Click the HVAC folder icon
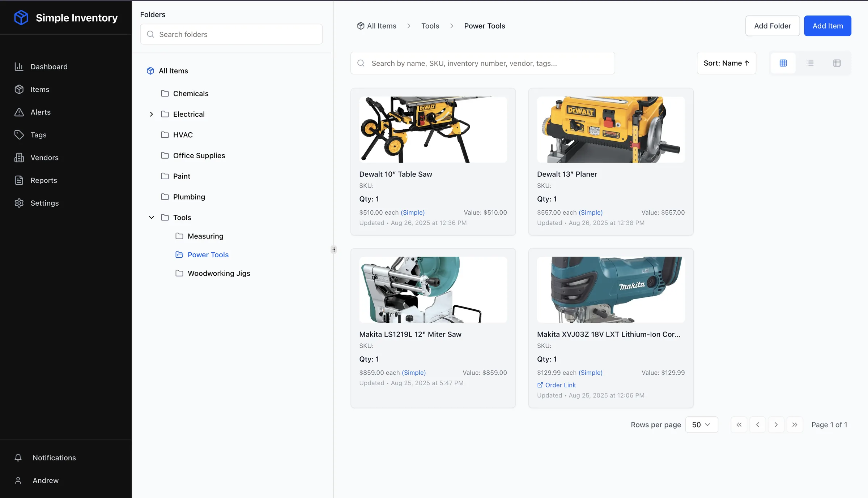The height and width of the screenshot is (498, 868). point(165,135)
